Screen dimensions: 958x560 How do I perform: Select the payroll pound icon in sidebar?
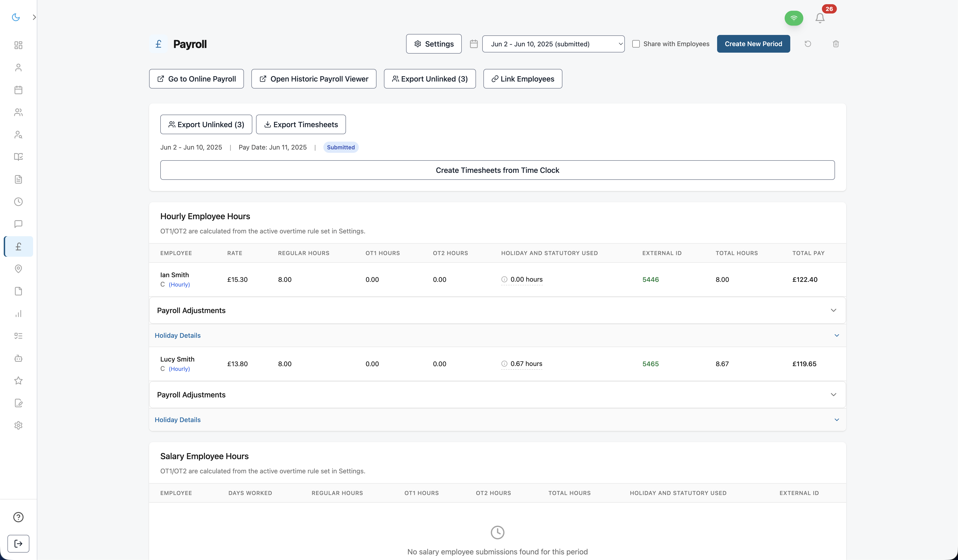(x=18, y=246)
